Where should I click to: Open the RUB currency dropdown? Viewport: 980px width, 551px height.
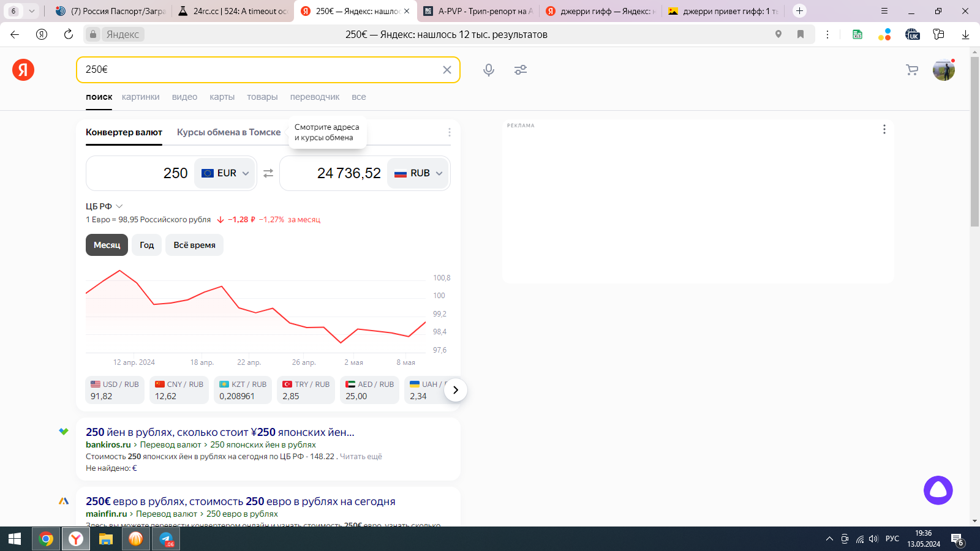(418, 173)
